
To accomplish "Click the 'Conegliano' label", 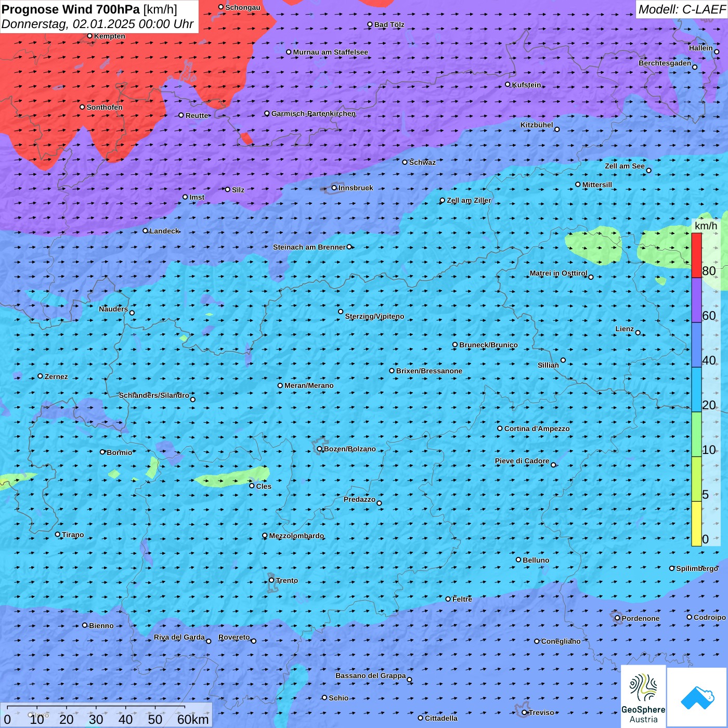I will click(x=561, y=641).
